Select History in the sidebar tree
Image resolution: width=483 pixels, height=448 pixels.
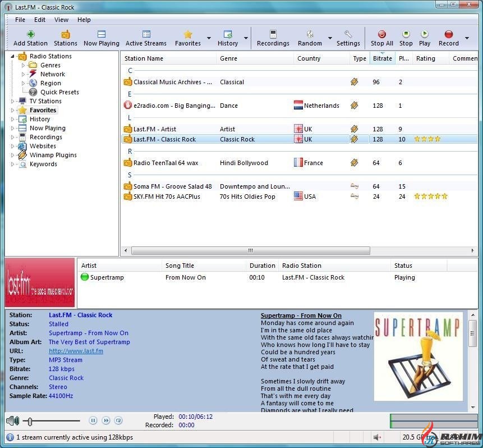(x=40, y=119)
